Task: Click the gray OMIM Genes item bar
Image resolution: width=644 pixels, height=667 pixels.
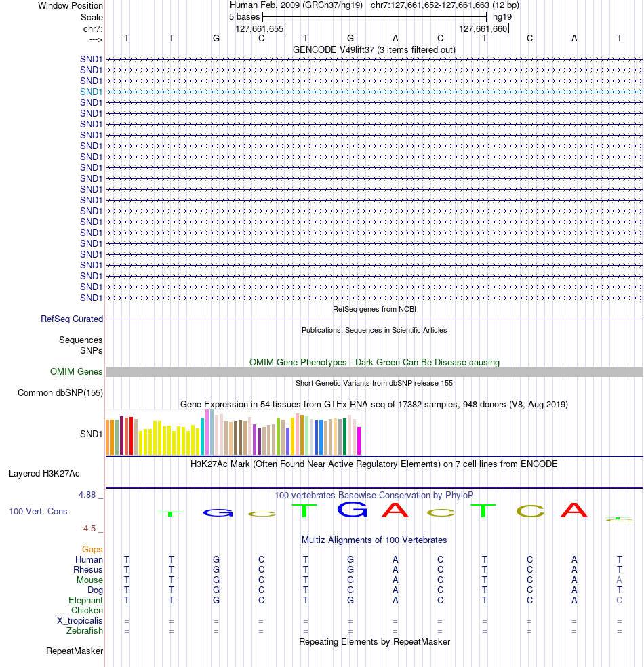Action: 374,371
